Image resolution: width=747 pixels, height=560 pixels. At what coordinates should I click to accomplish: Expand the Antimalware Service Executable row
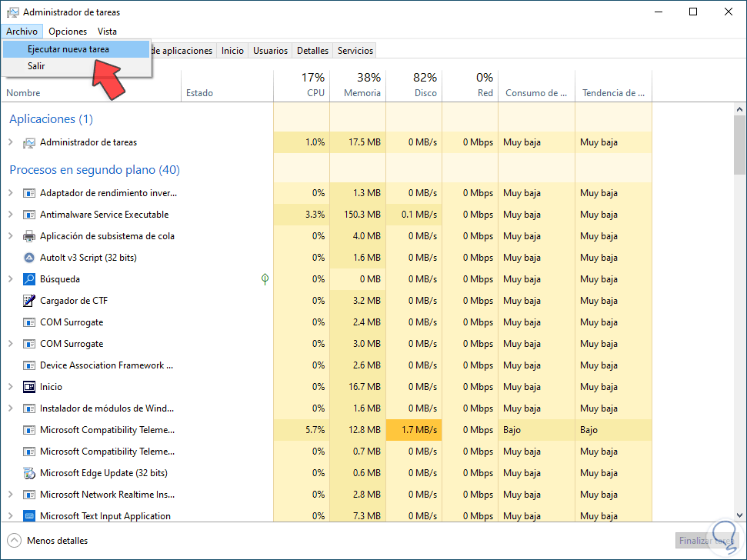tap(11, 215)
